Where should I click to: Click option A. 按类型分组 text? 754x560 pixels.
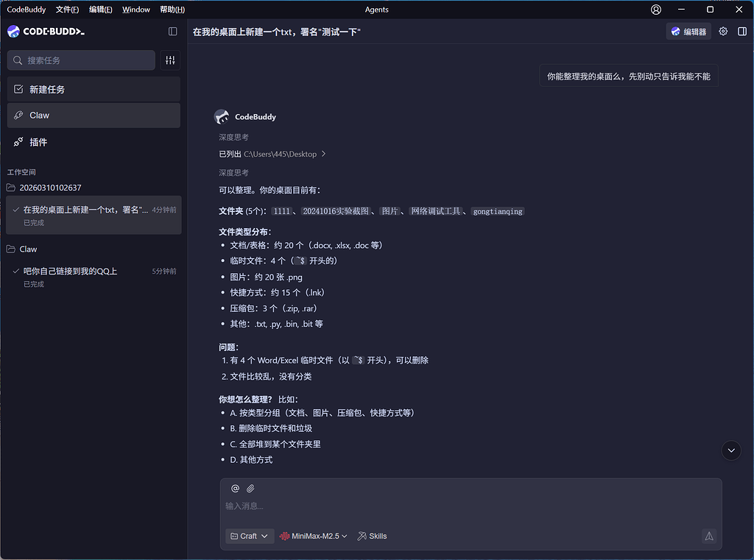(x=323, y=413)
